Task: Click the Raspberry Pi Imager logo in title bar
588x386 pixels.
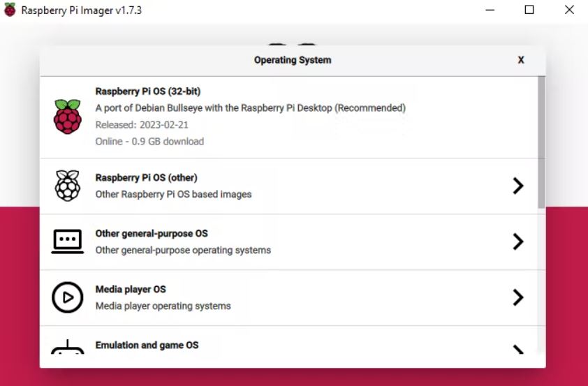Action: click(10, 10)
